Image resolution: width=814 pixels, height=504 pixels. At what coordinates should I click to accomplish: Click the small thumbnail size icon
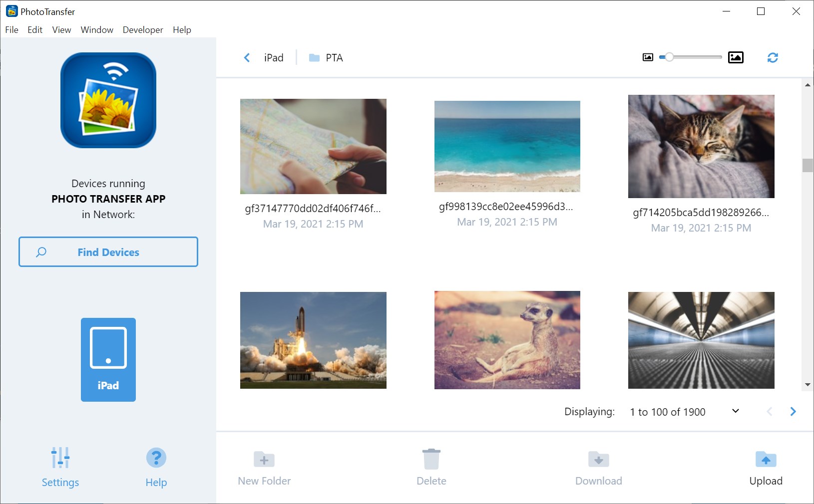(x=647, y=57)
